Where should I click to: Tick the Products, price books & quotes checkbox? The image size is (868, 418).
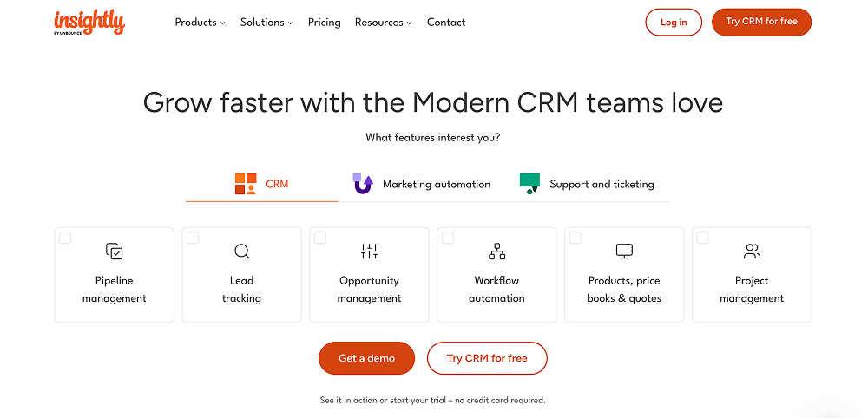pos(575,238)
